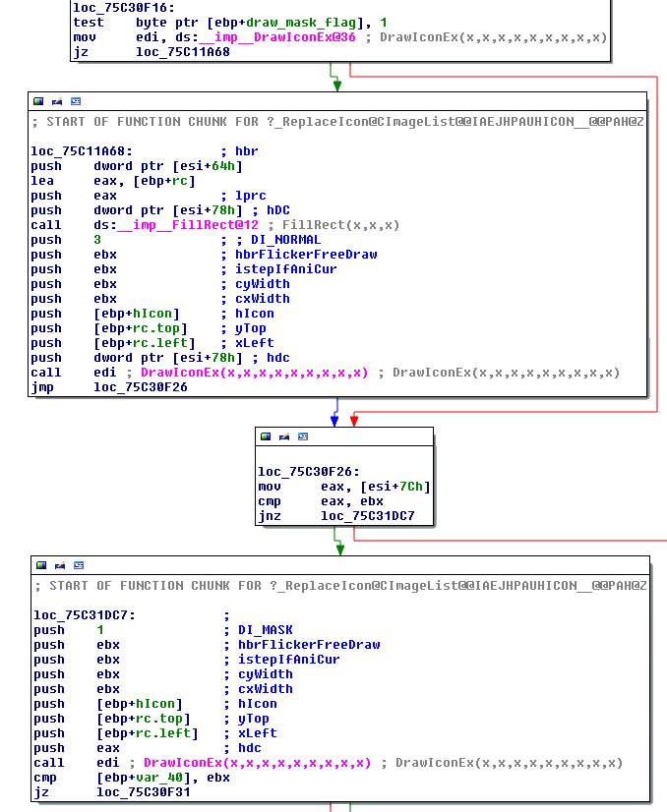Viewport: 667px width, 812px height.
Task: Click call edi DrawIconEx in loc_75C31DC7 block
Action: (x=203, y=763)
